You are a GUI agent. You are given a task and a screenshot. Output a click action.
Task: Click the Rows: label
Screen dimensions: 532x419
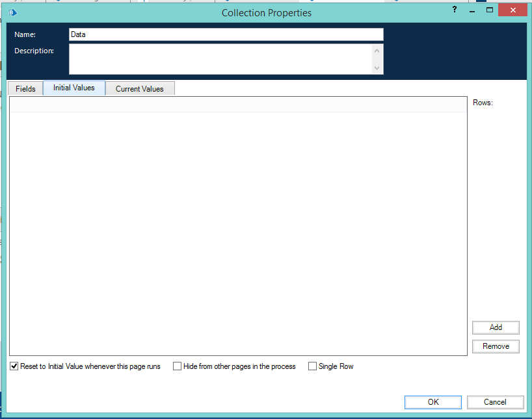click(483, 103)
